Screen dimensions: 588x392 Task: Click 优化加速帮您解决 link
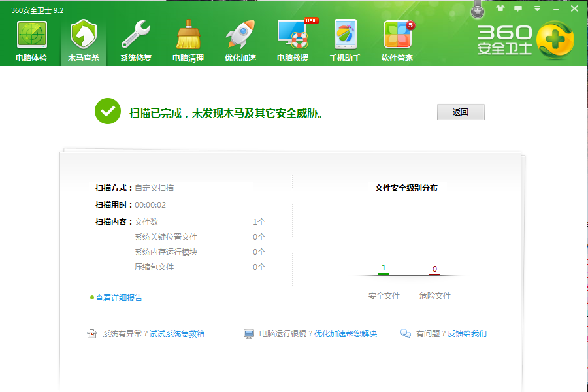[346, 334]
